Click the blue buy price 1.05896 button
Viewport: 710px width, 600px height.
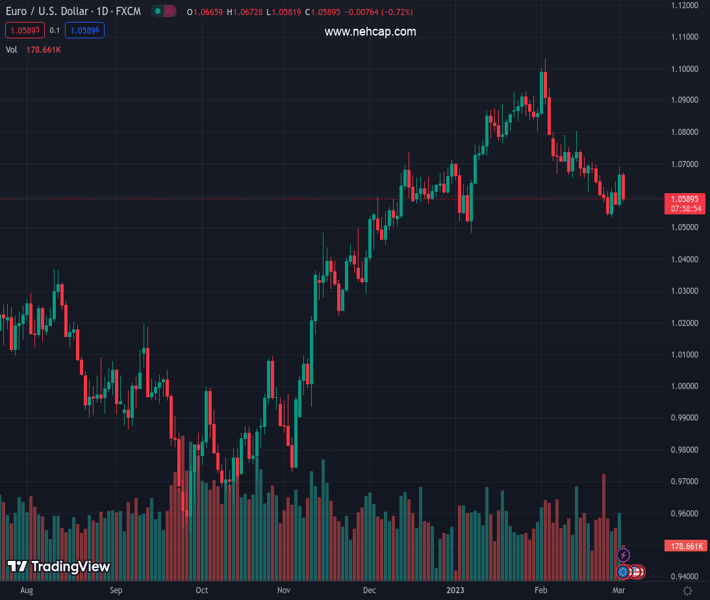point(84,30)
